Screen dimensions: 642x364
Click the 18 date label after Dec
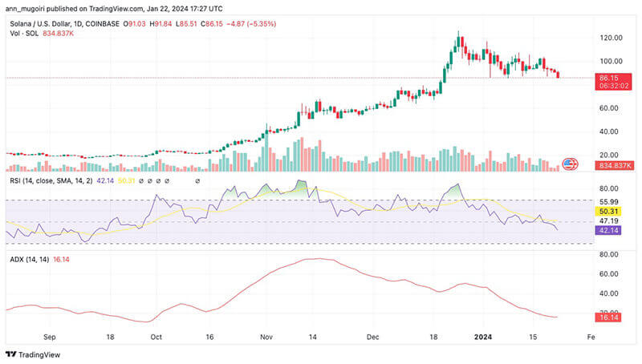pos(433,337)
